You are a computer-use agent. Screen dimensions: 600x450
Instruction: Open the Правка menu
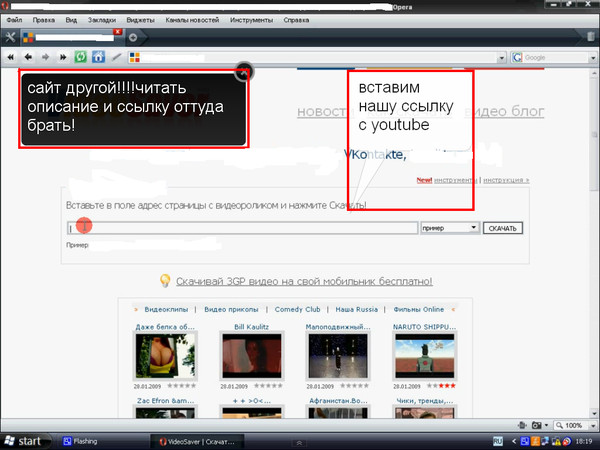[44, 20]
